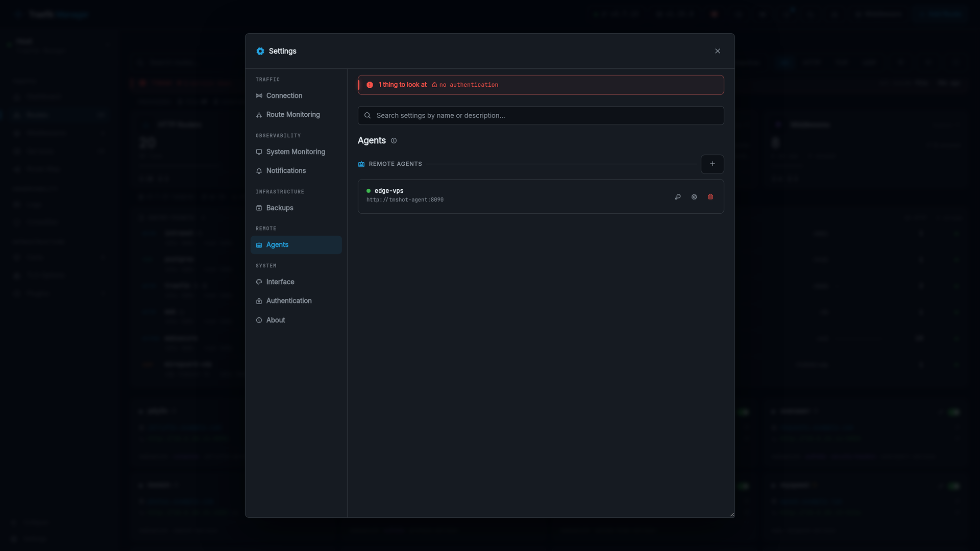The width and height of the screenshot is (980, 551).
Task: Open Interface settings
Action: 296,282
